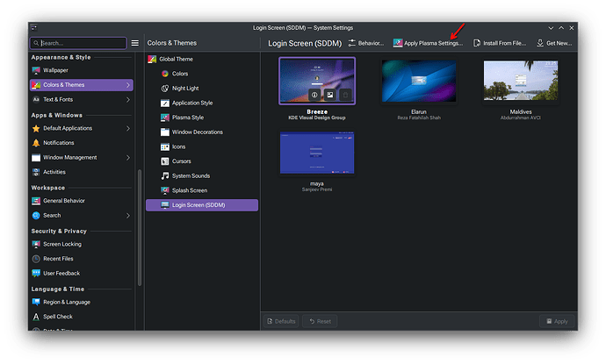The height and width of the screenshot is (364, 606).
Task: Click the Window Decorations icon
Action: [165, 132]
